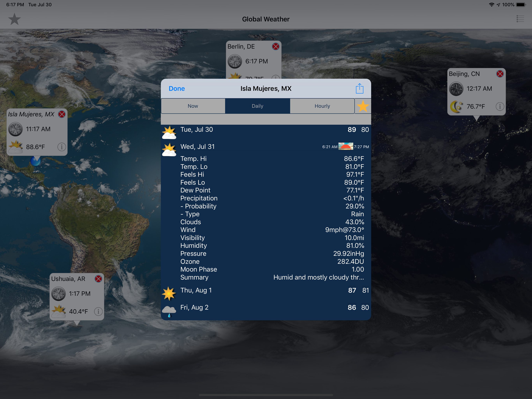Tap the share icon in Isla Mujeres panel
Screen dimensions: 532x399
point(359,89)
